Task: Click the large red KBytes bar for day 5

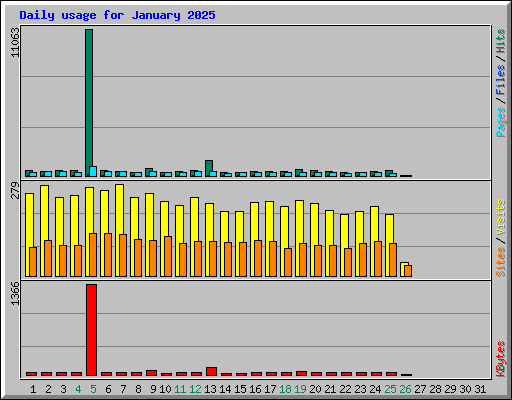Action: [x=91, y=330]
